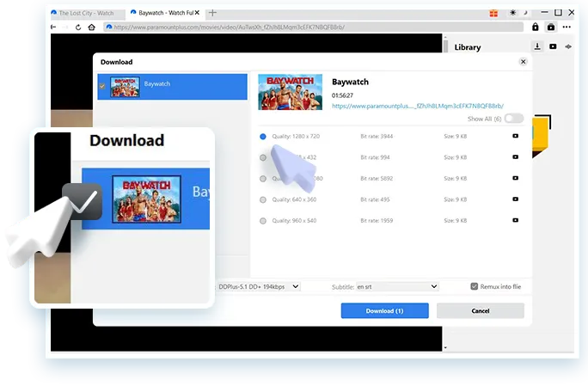Image resolution: width=588 pixels, height=386 pixels.
Task: Click the orange gift icon in title bar
Action: click(x=493, y=14)
